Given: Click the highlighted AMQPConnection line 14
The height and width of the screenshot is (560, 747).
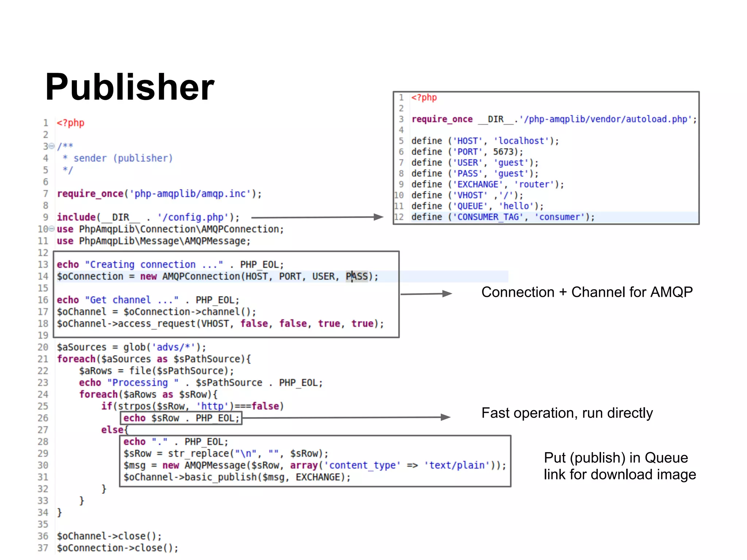Looking at the screenshot, I should (x=217, y=276).
